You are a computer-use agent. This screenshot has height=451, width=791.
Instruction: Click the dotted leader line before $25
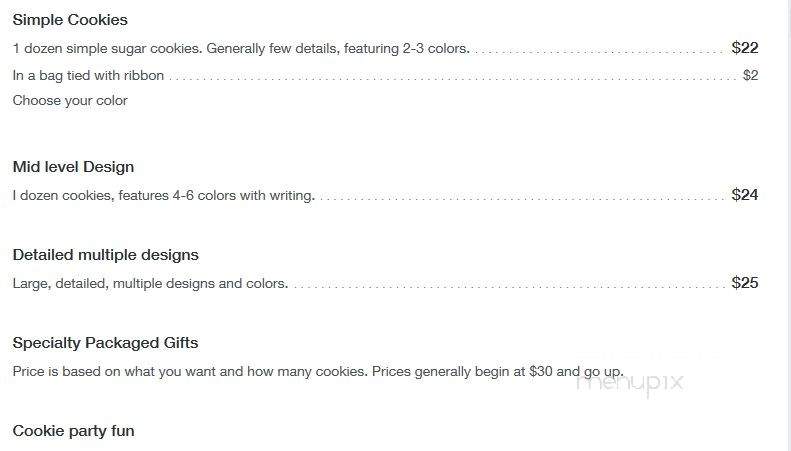508,287
